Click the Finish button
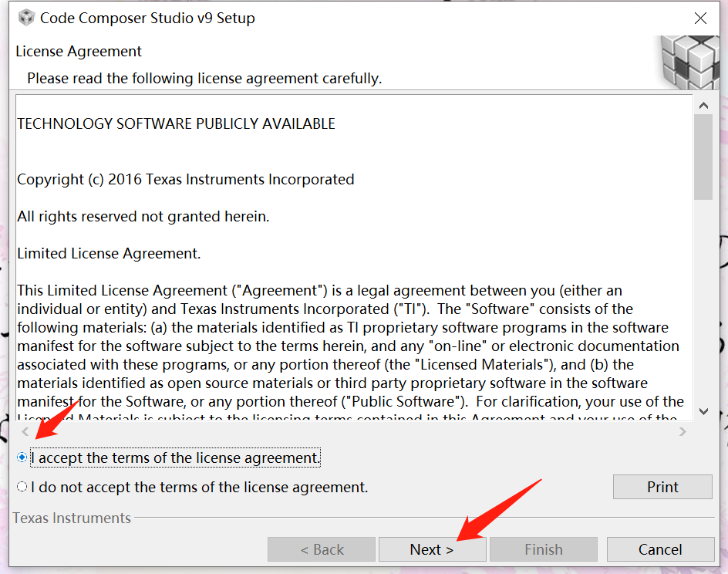Image resolution: width=728 pixels, height=574 pixels. 544,549
